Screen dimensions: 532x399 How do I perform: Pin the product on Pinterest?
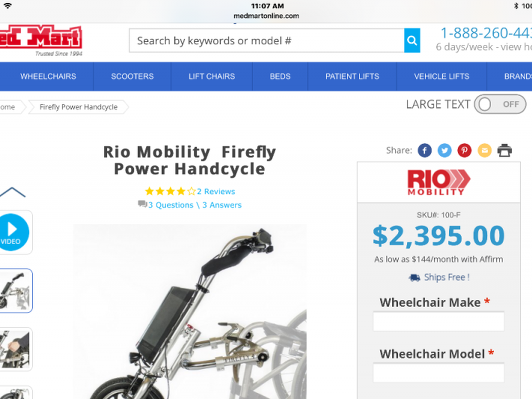pyautogui.click(x=464, y=151)
